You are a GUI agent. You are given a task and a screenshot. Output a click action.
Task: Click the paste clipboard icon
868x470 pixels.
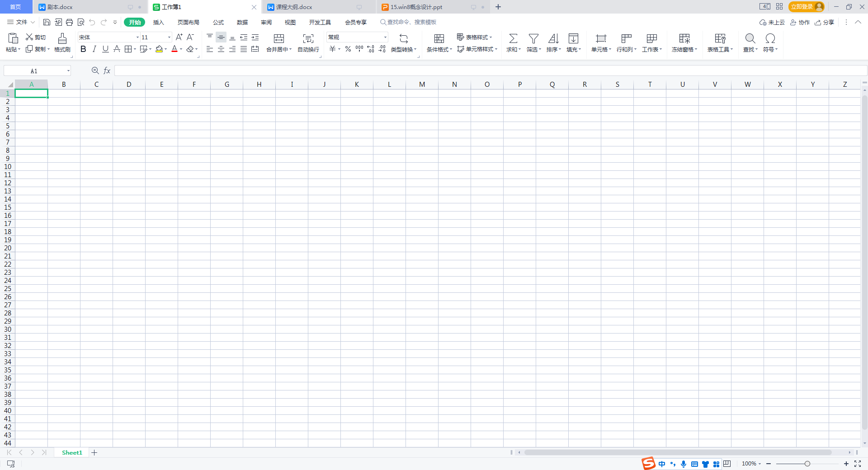point(13,38)
